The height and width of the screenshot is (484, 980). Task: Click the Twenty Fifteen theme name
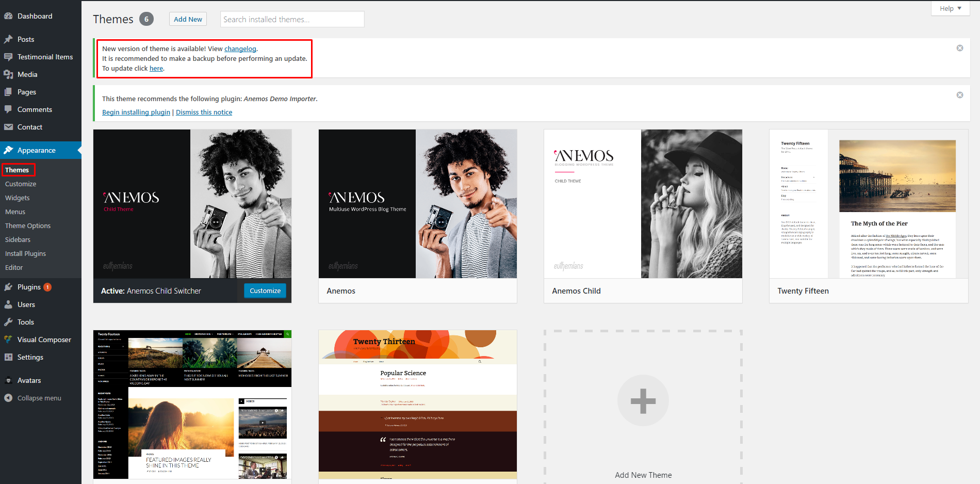803,291
